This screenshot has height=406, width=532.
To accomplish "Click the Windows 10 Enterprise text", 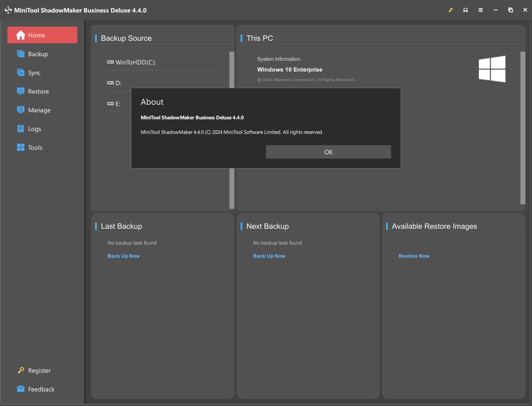I will (x=290, y=70).
